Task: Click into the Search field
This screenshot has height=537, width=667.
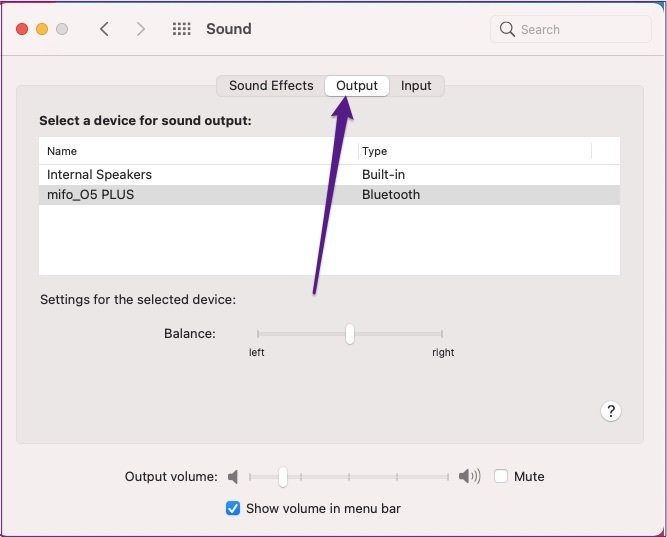Action: click(x=570, y=29)
